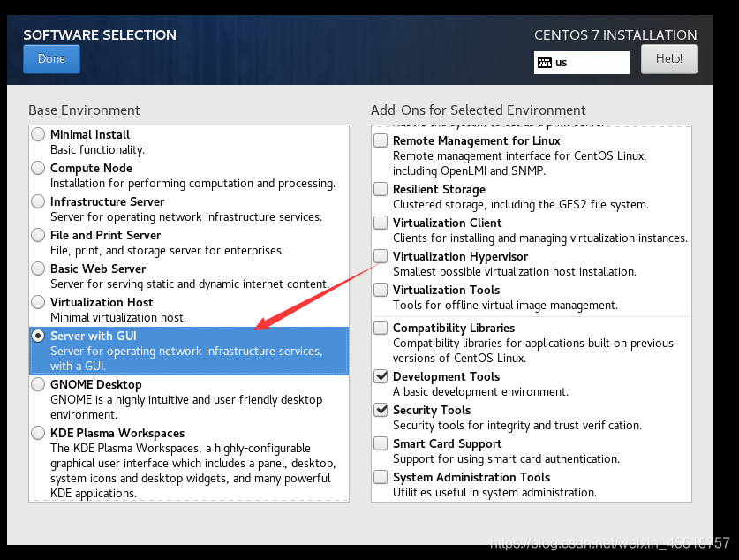Select Infrastructure Server radio button

38,201
